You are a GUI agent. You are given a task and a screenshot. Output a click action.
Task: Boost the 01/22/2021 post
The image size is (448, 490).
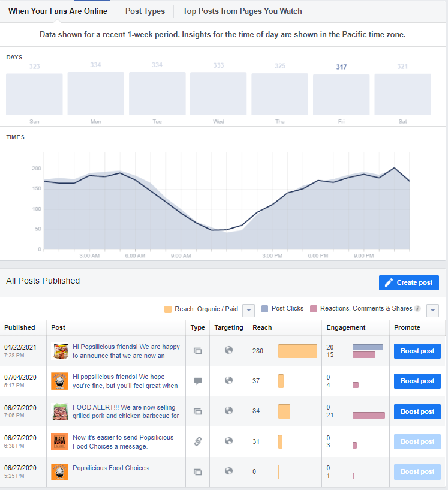pos(417,351)
